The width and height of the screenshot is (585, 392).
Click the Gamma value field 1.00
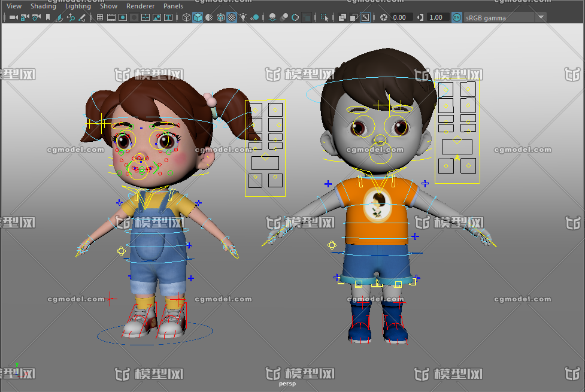click(x=438, y=17)
